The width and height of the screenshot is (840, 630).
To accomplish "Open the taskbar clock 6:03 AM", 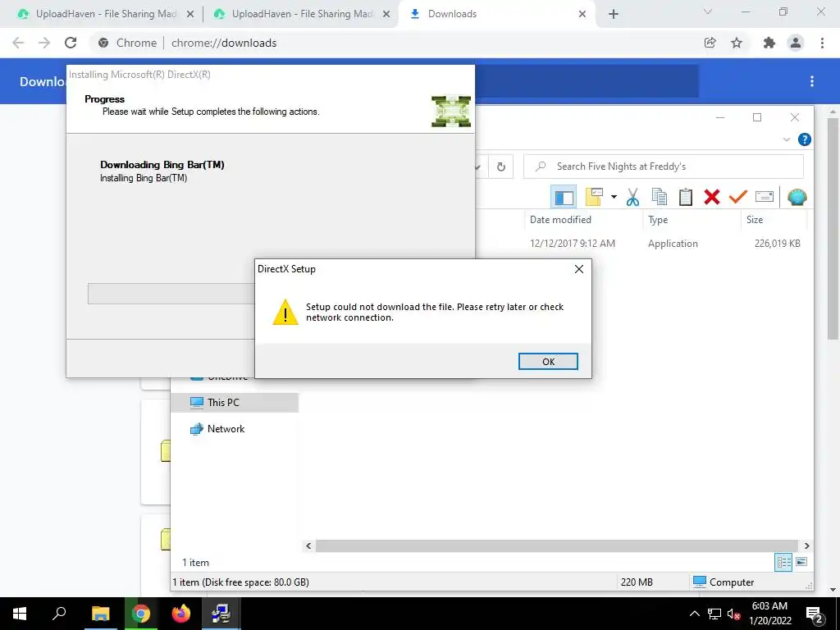I will [769, 614].
